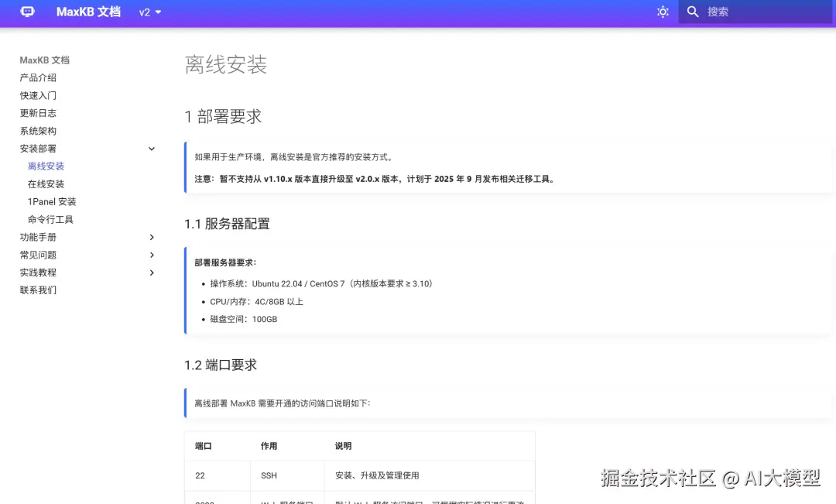Click 作用 table column header
Viewport: 836px width, 504px height.
pos(269,446)
